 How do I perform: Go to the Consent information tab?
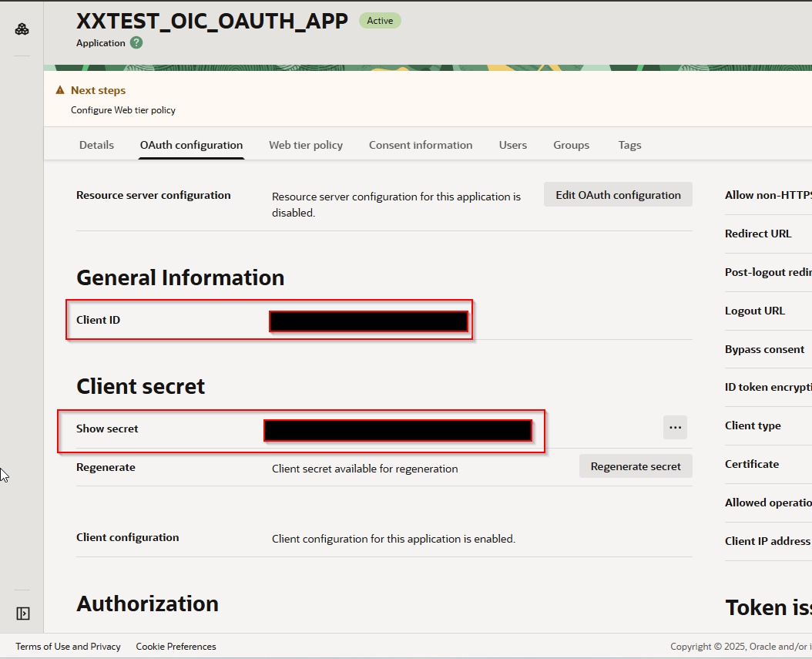click(x=421, y=145)
